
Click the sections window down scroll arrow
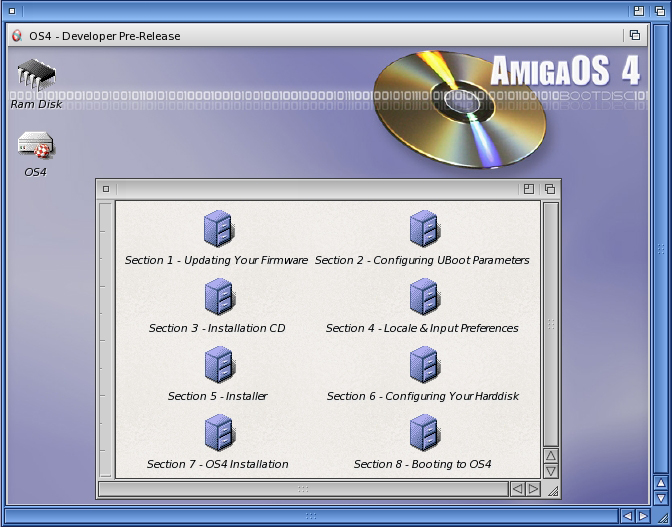click(x=550, y=471)
